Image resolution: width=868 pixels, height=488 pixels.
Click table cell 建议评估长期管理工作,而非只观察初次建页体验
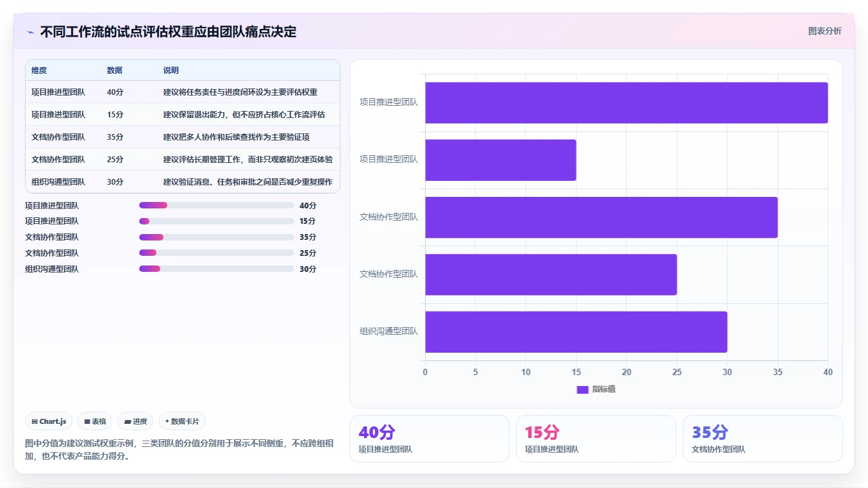point(248,160)
